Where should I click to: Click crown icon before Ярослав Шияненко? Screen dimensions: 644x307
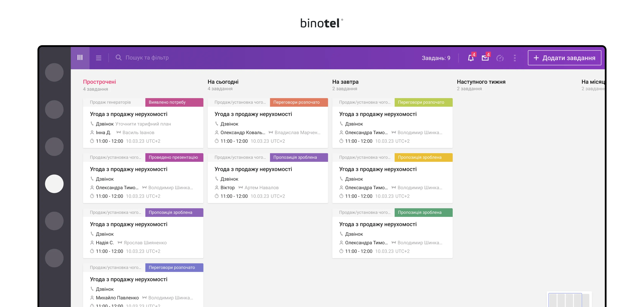pos(120,242)
